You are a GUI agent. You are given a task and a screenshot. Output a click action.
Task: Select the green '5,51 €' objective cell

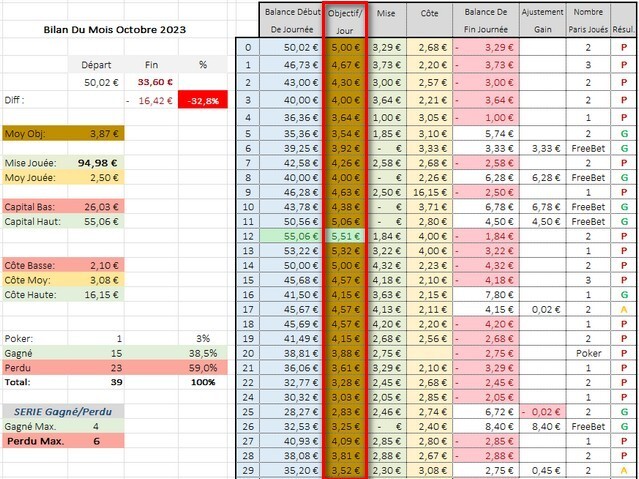click(x=345, y=236)
